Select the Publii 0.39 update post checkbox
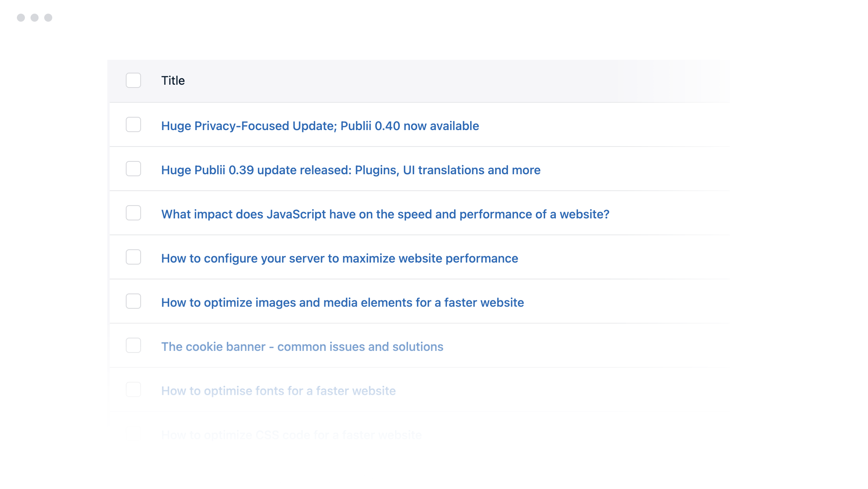Image resolution: width=868 pixels, height=489 pixels. (x=133, y=169)
